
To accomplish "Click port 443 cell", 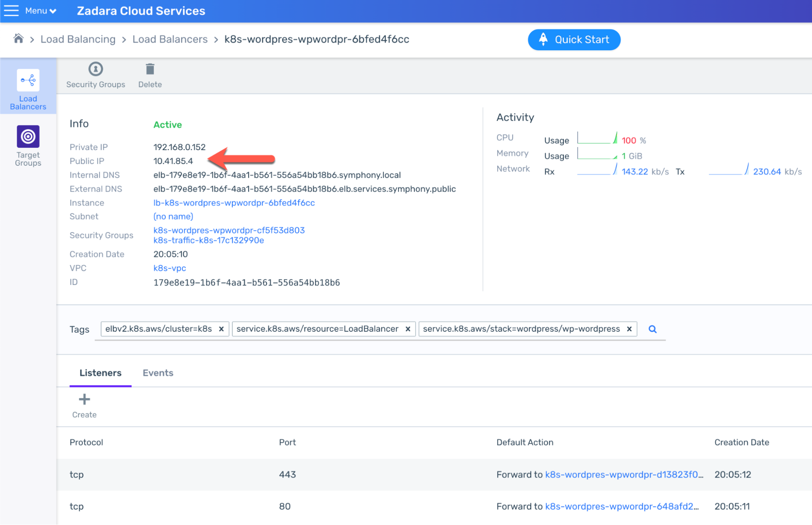I will [287, 474].
